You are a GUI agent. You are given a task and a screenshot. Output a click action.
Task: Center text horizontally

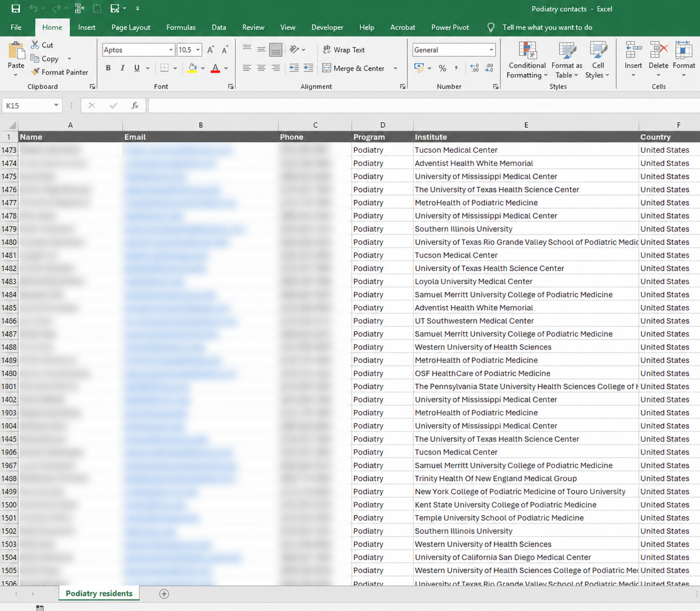261,68
